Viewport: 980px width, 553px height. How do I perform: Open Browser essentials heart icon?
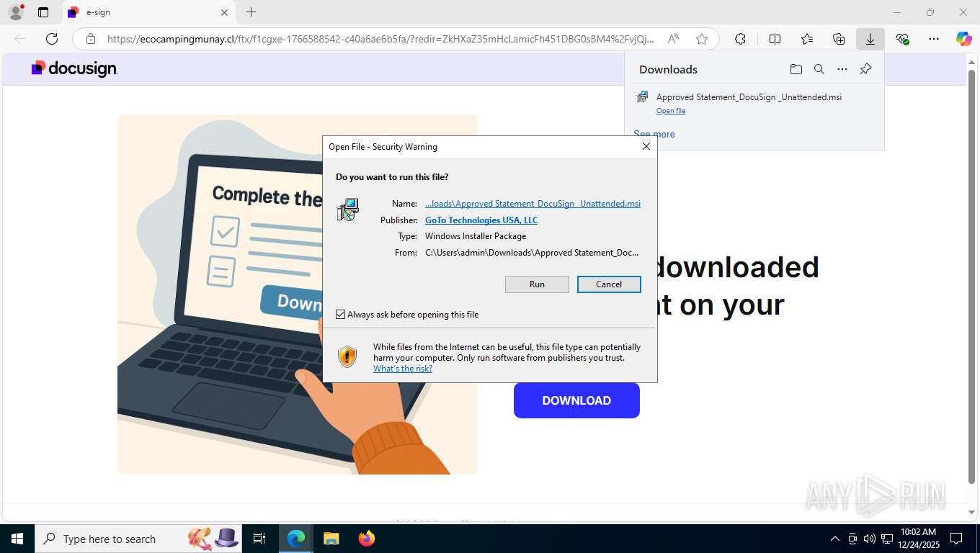902,39
